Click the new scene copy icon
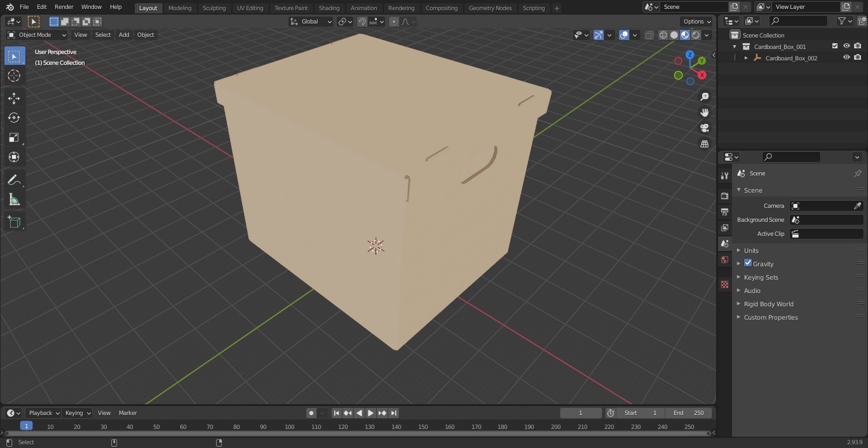Viewport: 868px width, 448px height. [734, 7]
